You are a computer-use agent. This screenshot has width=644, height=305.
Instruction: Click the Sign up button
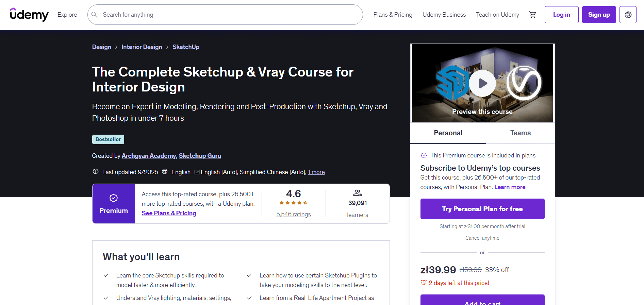click(x=599, y=15)
